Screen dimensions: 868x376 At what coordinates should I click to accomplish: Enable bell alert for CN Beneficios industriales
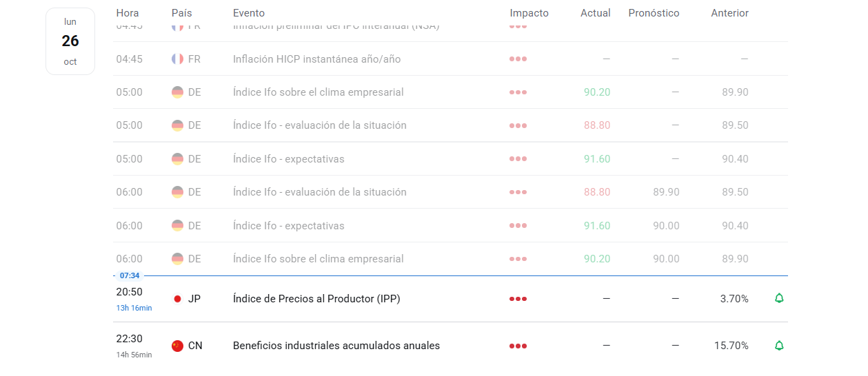[x=779, y=346]
